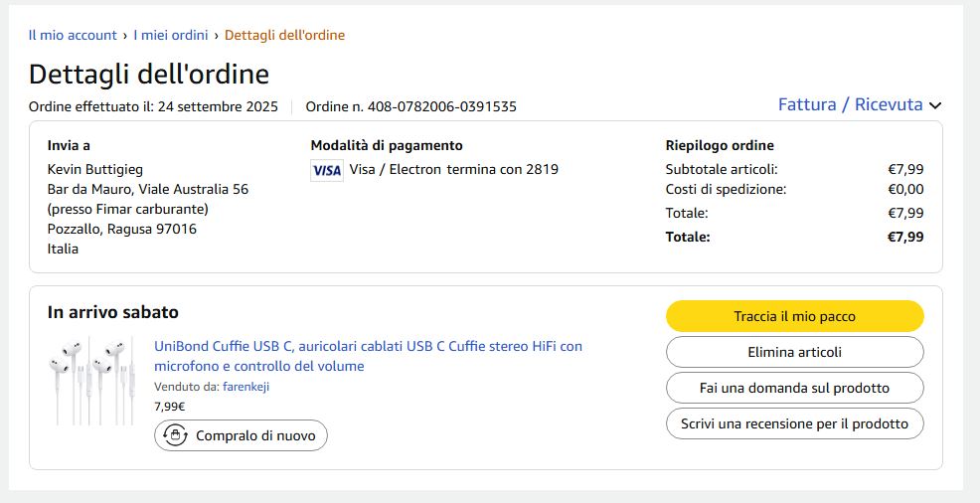This screenshot has height=503, width=980.
Task: Click Scrivi una recensione per il prodotto
Action: [794, 423]
